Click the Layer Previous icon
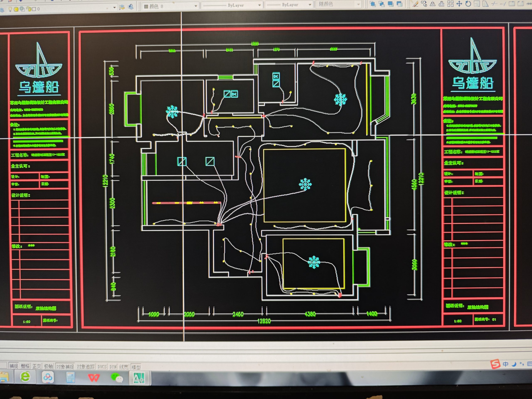532x399 pixels. [131, 7]
